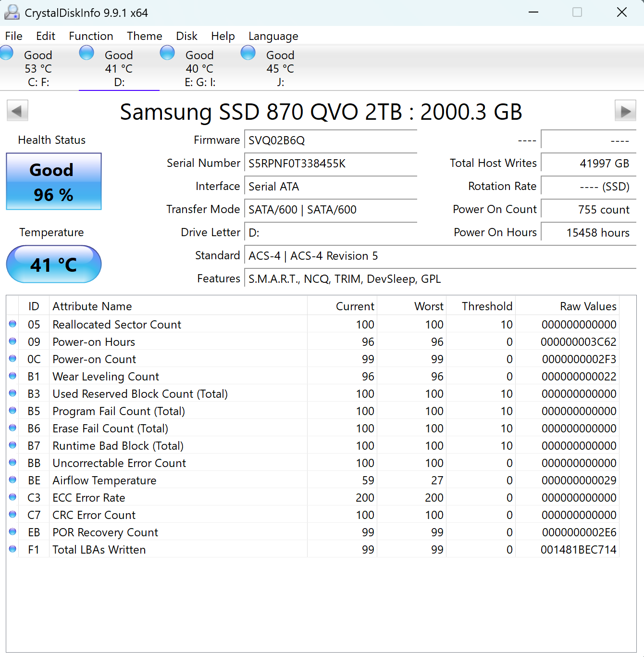Select the Airflow Temperature attribute name
644x657 pixels.
tap(104, 480)
